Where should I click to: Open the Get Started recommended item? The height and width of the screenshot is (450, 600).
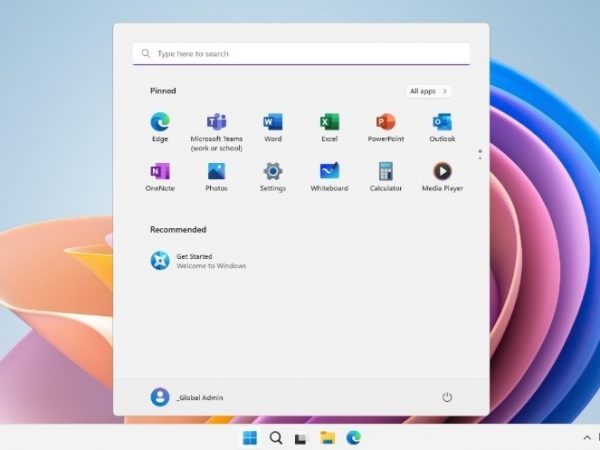tap(198, 261)
